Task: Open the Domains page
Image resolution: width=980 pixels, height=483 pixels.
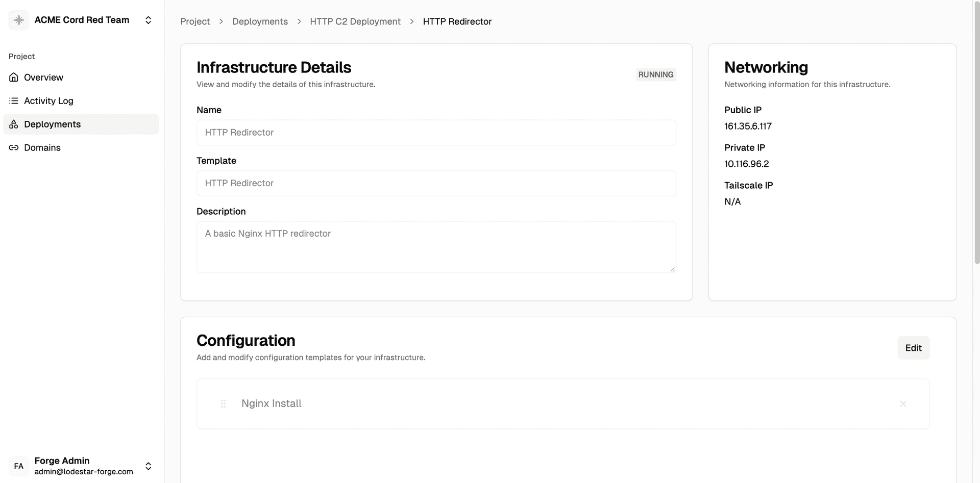Action: pos(81,148)
